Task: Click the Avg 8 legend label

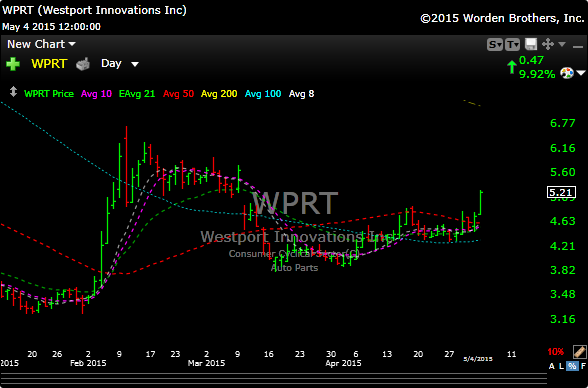Action: pyautogui.click(x=301, y=94)
